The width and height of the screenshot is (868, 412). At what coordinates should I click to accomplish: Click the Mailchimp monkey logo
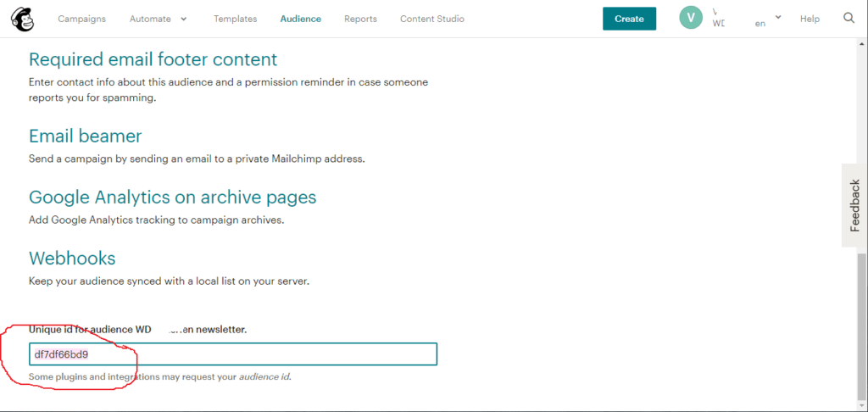tap(22, 19)
